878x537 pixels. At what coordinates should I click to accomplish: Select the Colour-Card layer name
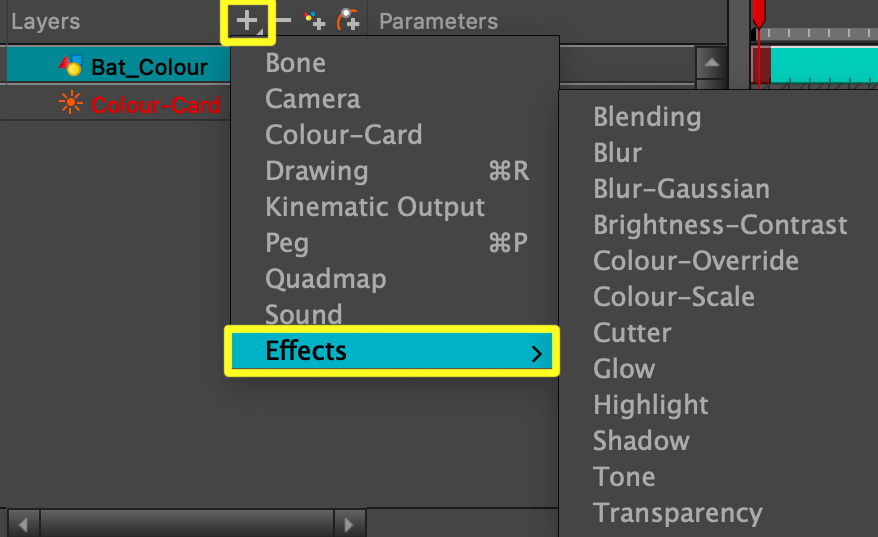155,104
